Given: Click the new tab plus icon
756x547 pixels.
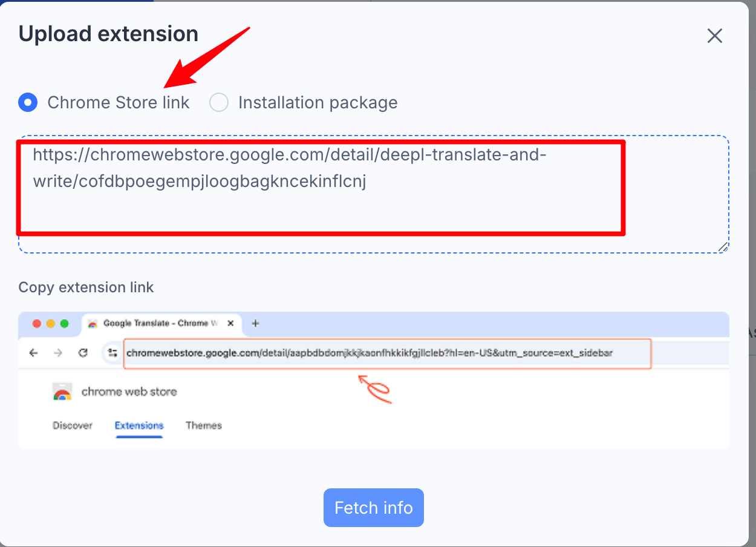Looking at the screenshot, I should pyautogui.click(x=255, y=324).
